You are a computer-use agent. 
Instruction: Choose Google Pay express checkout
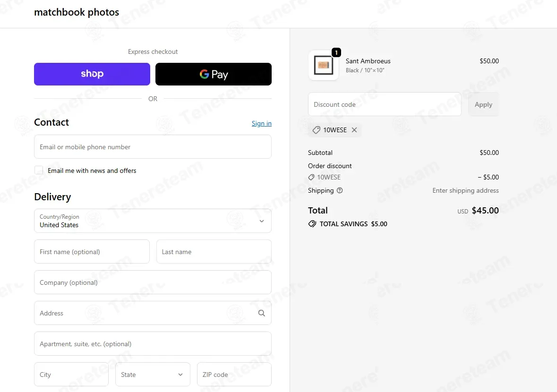214,74
